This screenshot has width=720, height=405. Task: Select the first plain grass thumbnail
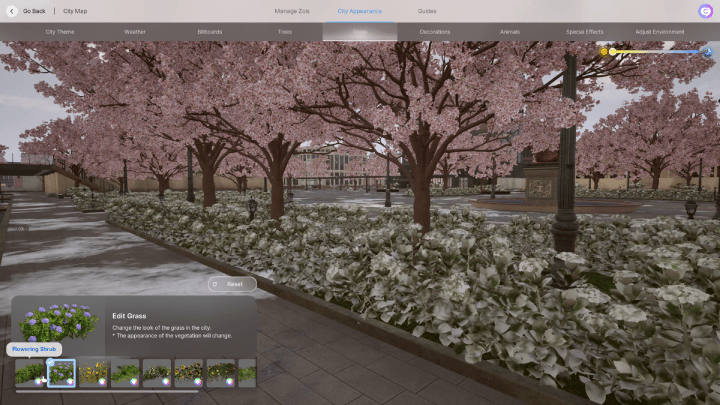tap(28, 372)
